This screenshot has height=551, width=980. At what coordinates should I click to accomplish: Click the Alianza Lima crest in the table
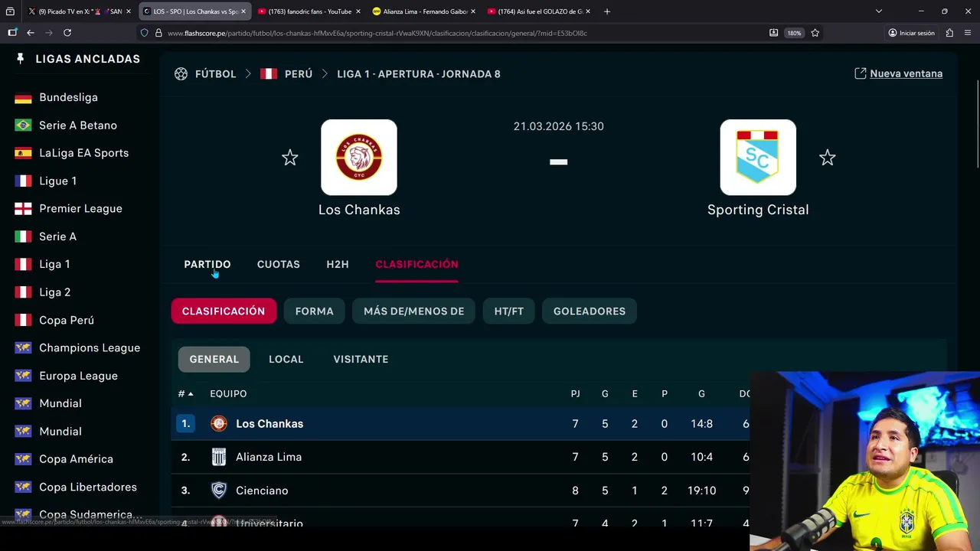click(x=219, y=457)
